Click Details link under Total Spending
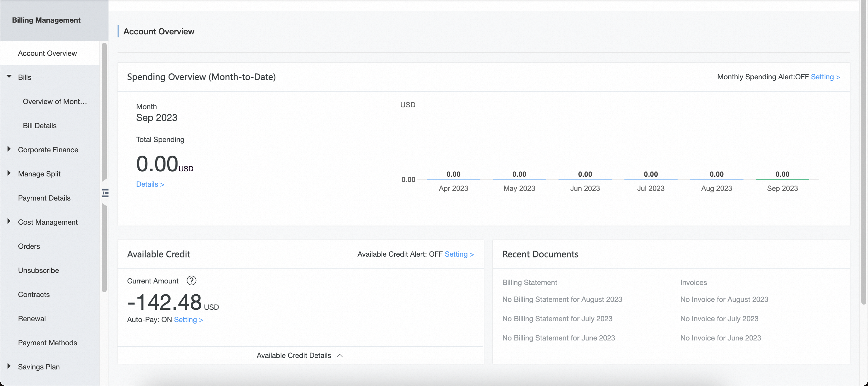 [x=150, y=184]
